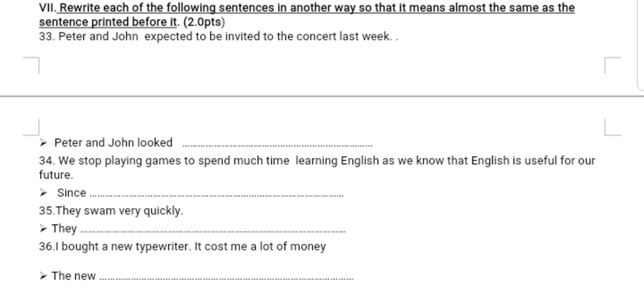This screenshot has height=303, width=644.
Task: Click sentence 36 about the new typewriter
Action: click(x=182, y=246)
